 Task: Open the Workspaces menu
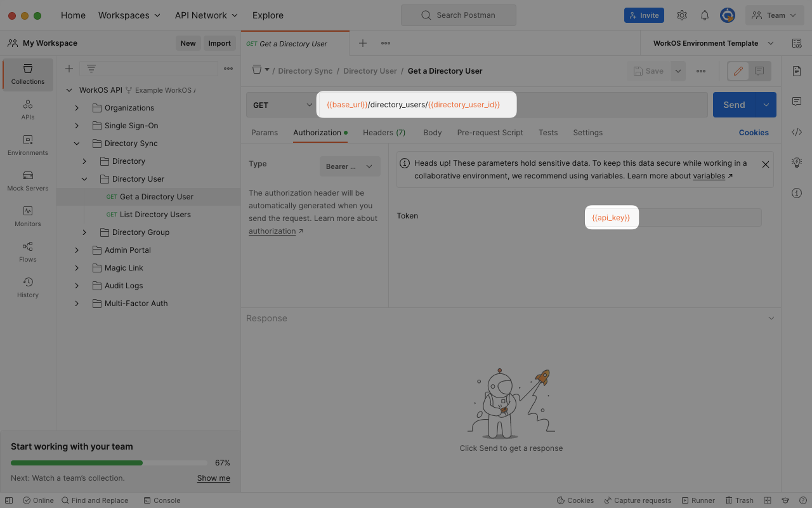coord(129,15)
